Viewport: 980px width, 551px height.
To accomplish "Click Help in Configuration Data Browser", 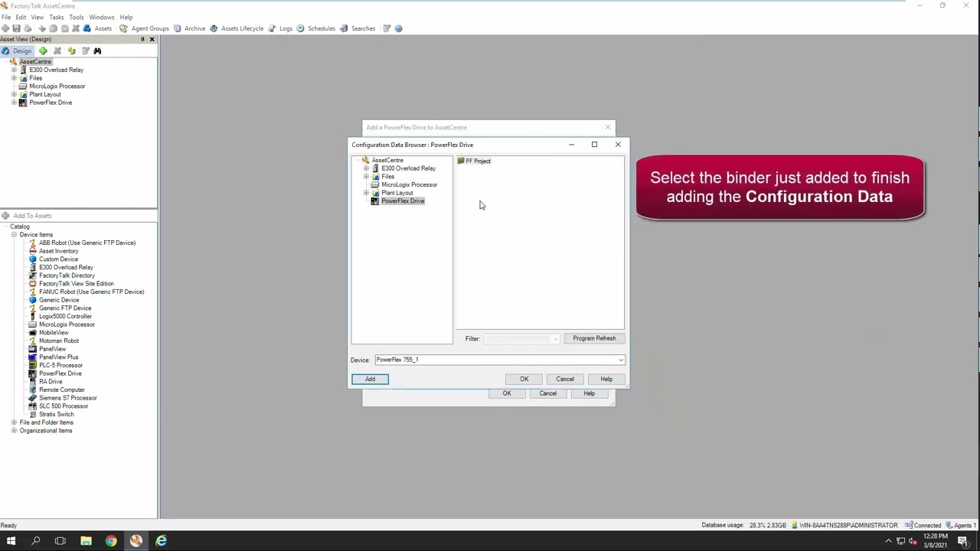I will [x=606, y=379].
